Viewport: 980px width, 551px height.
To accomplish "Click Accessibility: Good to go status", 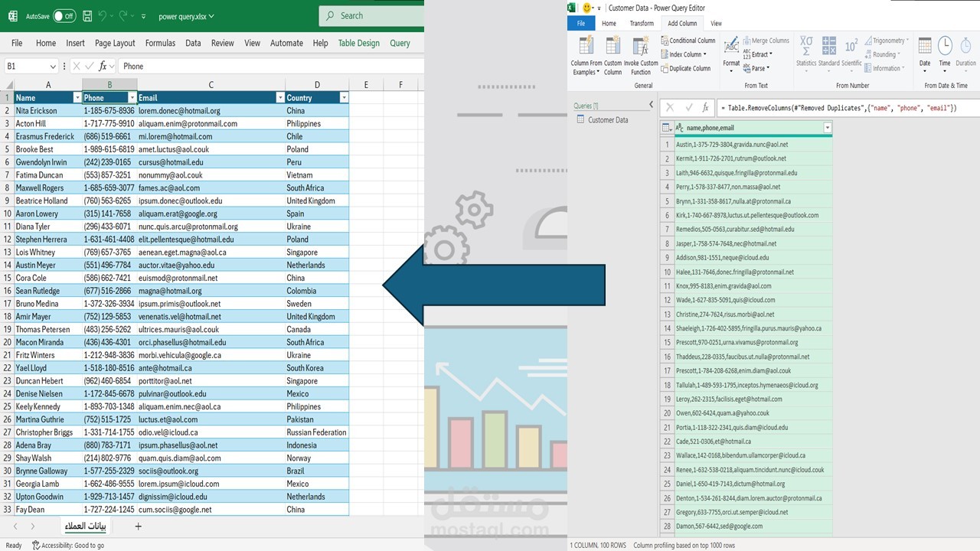I will pos(67,545).
